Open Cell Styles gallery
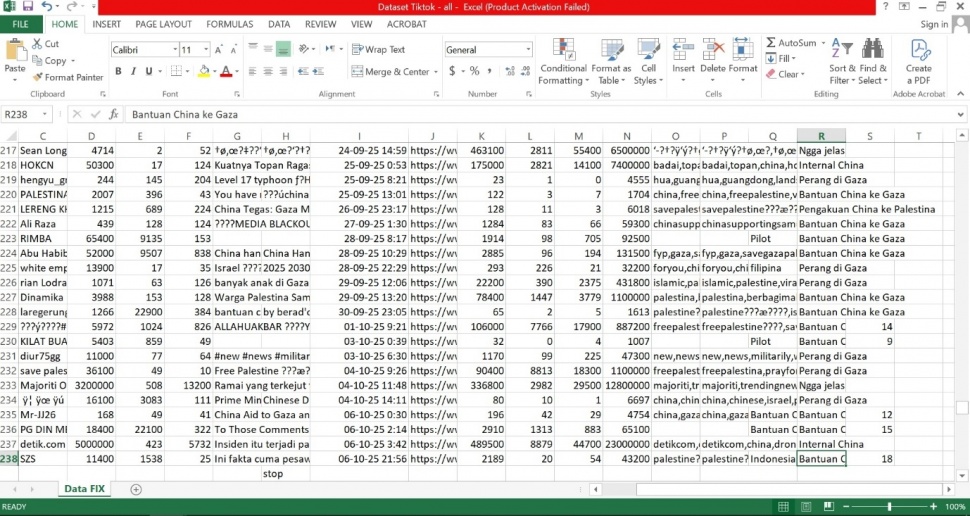 (648, 62)
